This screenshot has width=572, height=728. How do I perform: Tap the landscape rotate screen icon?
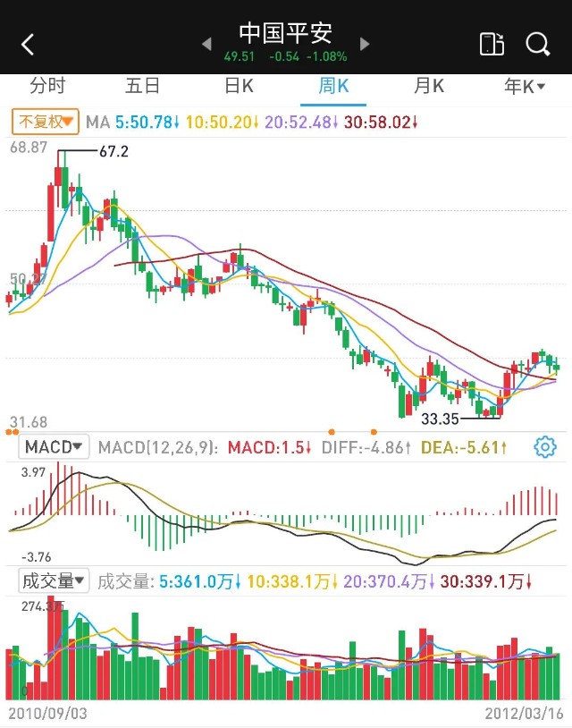[x=491, y=44]
